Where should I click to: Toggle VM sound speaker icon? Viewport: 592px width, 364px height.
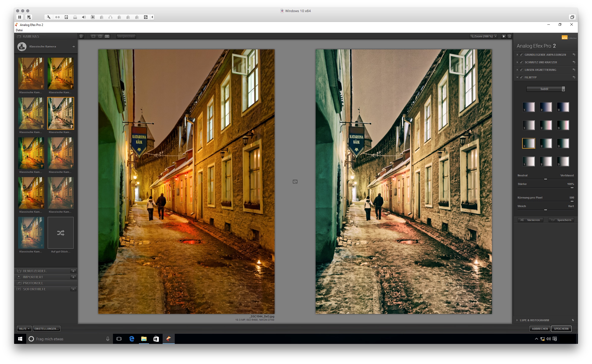click(x=84, y=17)
